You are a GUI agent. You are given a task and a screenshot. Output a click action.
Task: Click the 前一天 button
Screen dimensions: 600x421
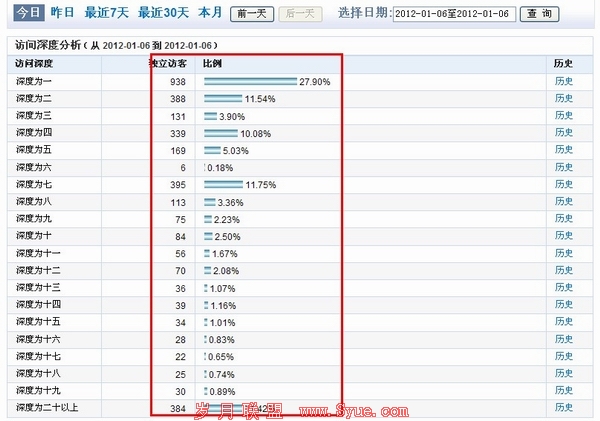[x=254, y=14]
